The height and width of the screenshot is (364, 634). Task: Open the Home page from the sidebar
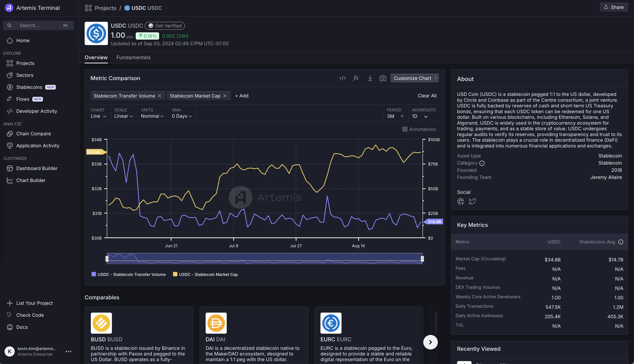(x=23, y=41)
